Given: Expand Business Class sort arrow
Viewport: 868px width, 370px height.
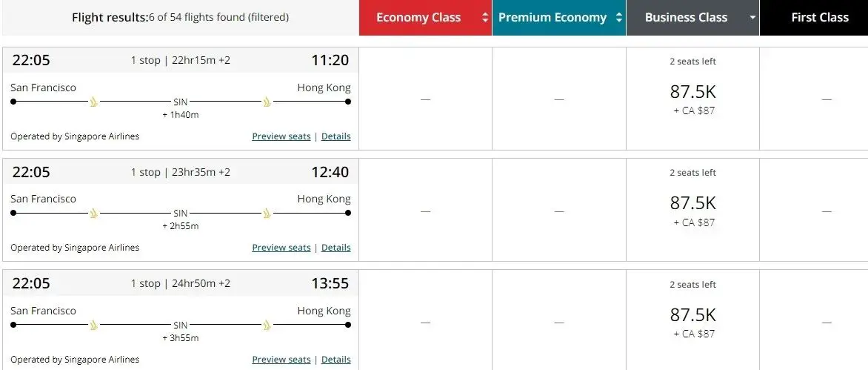Looking at the screenshot, I should 752,18.
